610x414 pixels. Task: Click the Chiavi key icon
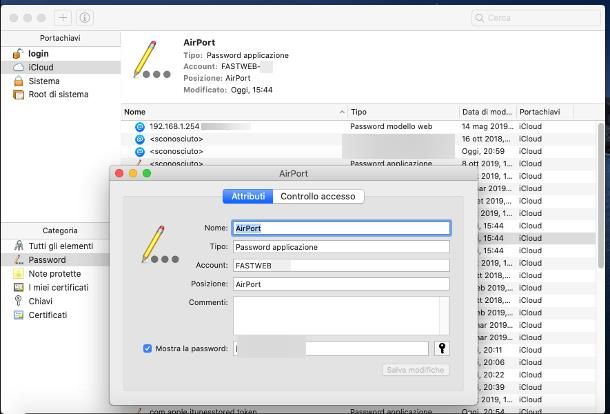(x=18, y=301)
